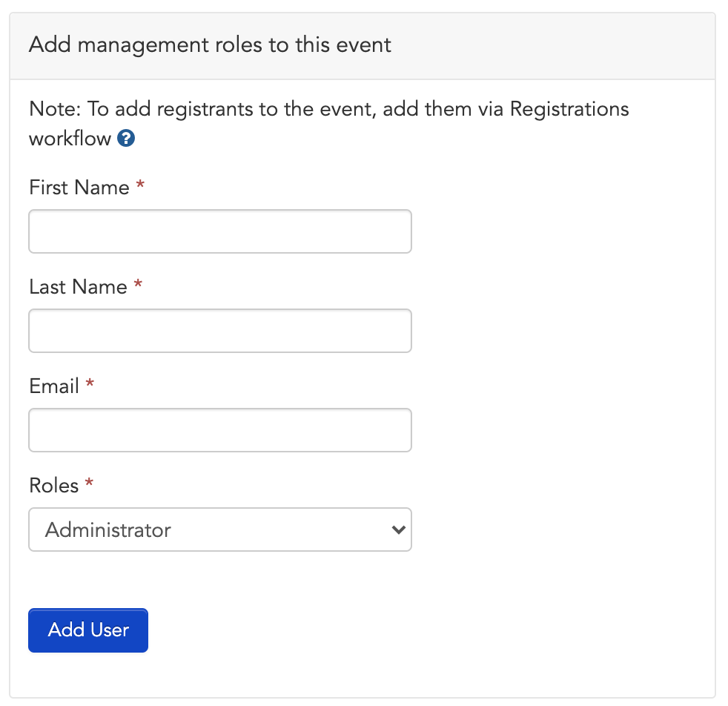Click the Note: text at paragraph start

[x=55, y=109]
